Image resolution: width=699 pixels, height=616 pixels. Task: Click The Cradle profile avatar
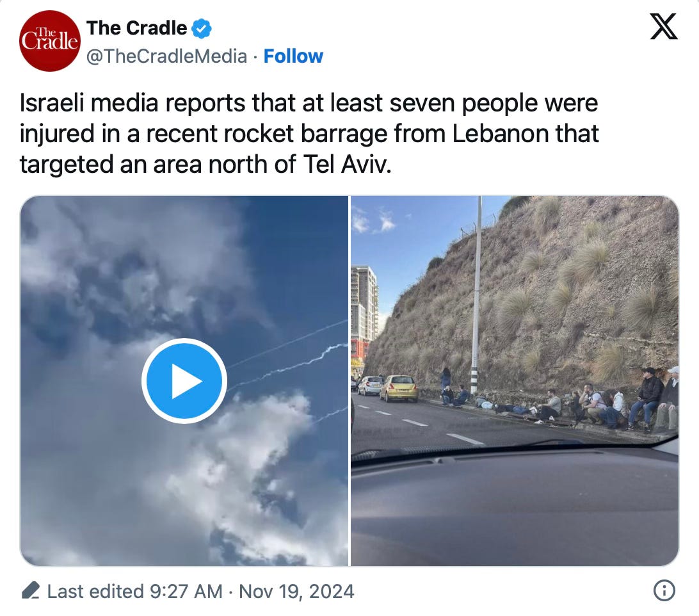pos(49,41)
